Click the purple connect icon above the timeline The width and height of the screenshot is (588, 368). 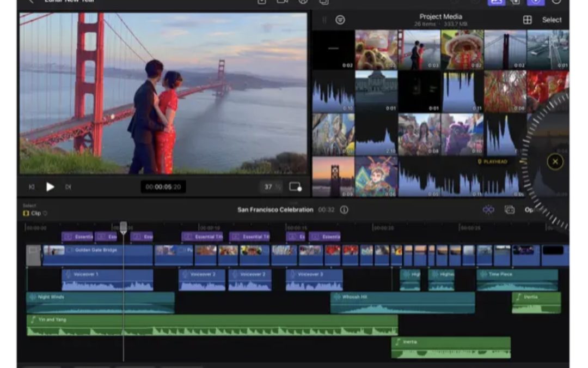(x=488, y=209)
